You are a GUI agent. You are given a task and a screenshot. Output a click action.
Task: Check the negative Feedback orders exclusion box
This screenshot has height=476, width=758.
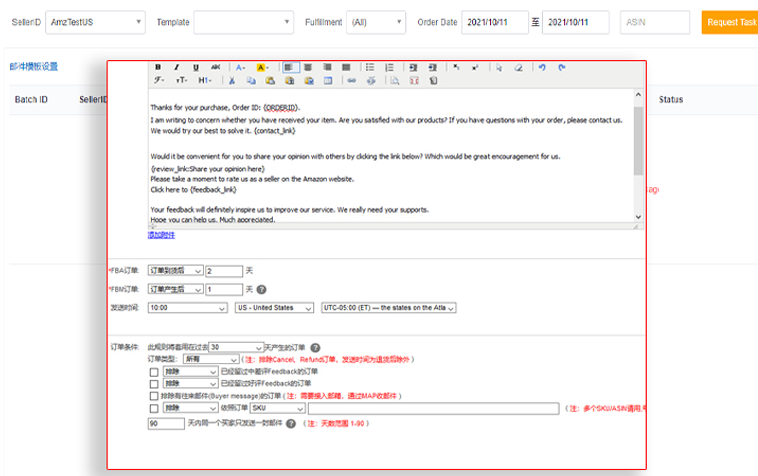[x=153, y=371]
